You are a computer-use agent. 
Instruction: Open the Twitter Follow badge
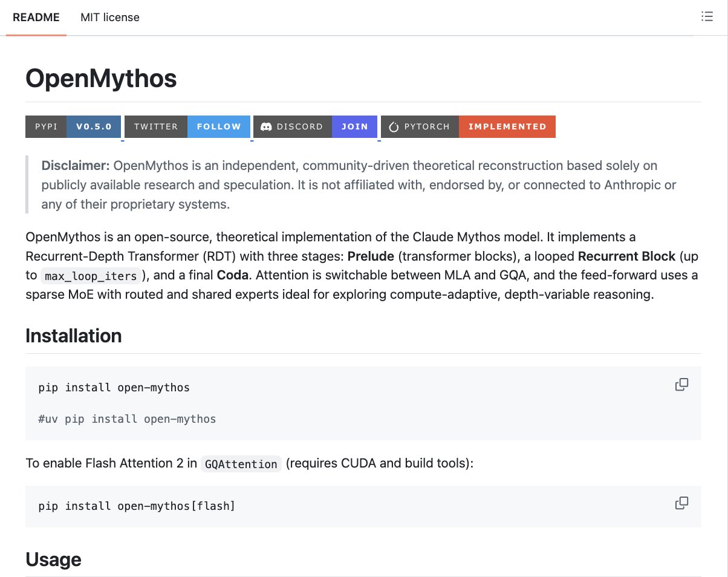[x=187, y=127]
